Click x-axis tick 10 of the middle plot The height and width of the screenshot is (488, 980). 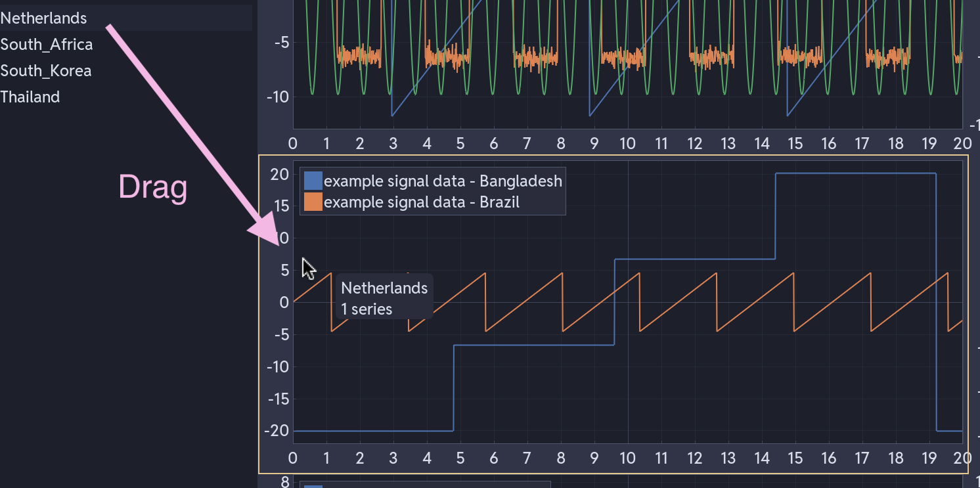(x=627, y=457)
